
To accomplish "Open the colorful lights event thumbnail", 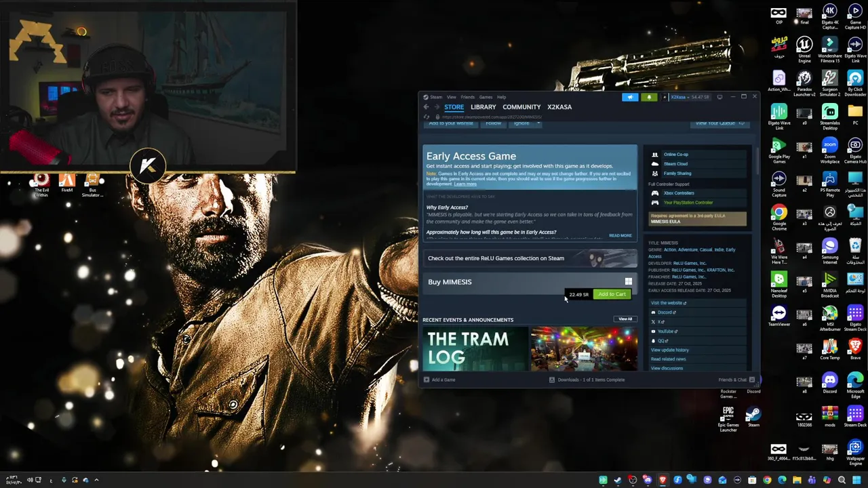I will [584, 350].
